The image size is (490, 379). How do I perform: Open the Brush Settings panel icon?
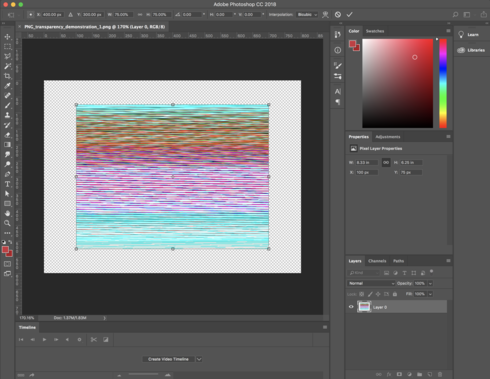point(338,66)
